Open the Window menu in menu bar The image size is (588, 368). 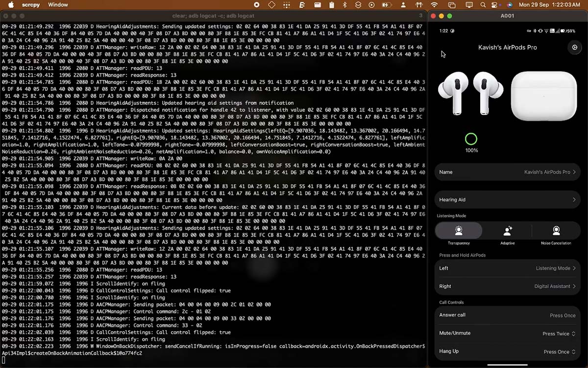(x=58, y=5)
